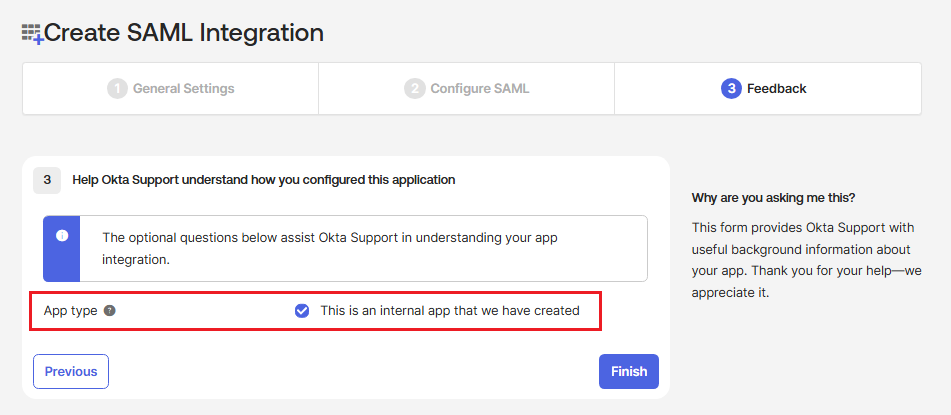Click the "App type" label

click(70, 311)
